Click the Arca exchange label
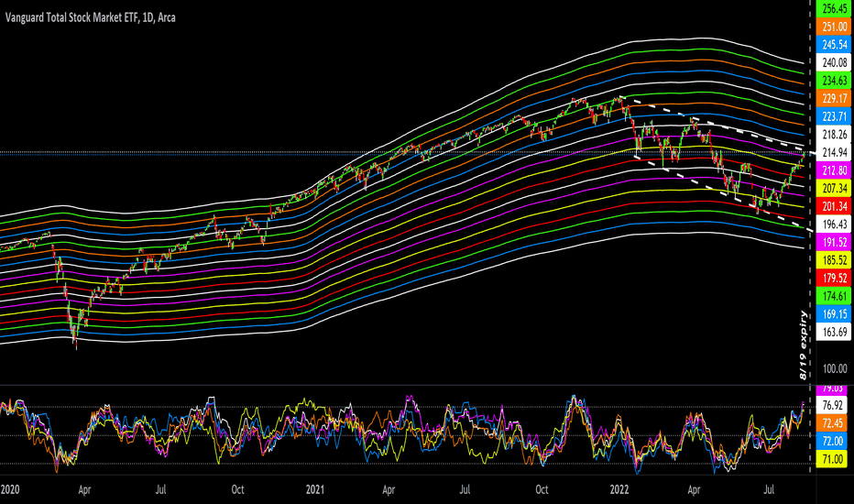The height and width of the screenshot is (504, 854). click(167, 17)
